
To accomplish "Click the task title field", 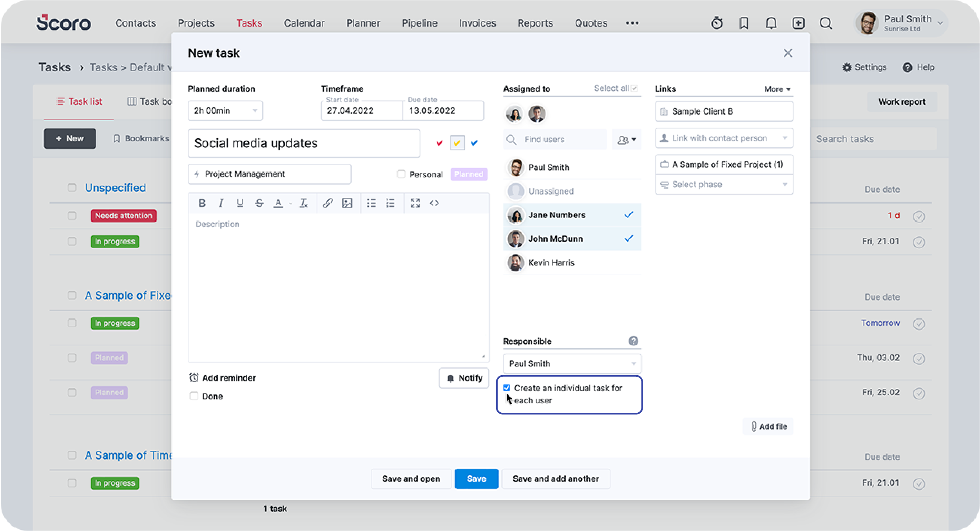I will pyautogui.click(x=304, y=143).
